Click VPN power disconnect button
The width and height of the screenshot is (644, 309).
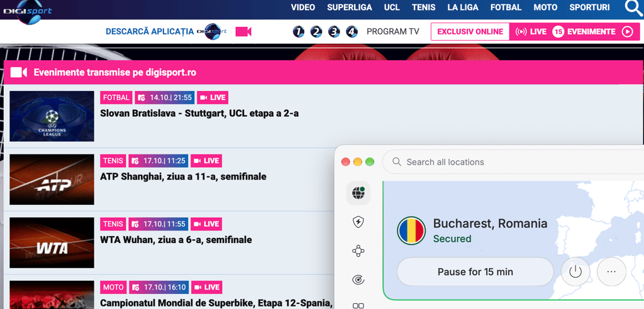click(x=575, y=272)
